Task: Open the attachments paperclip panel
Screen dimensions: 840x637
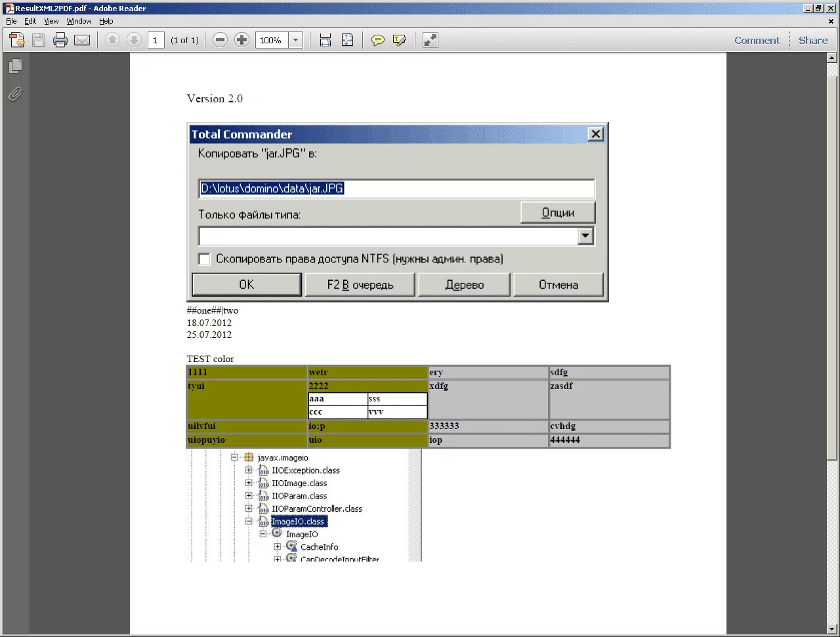Action: coord(15,94)
